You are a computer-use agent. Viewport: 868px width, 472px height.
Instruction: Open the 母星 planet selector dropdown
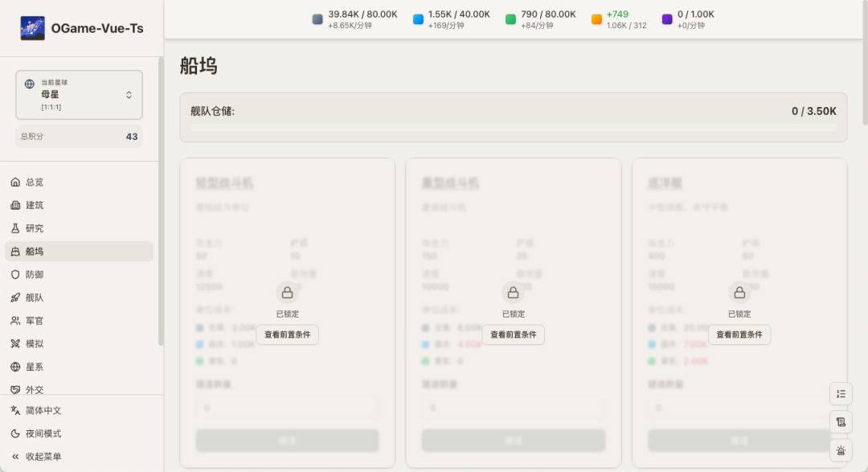[79, 95]
